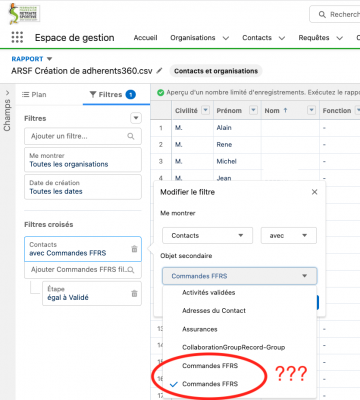Open the Filtres options dropdown button

[x=136, y=118]
